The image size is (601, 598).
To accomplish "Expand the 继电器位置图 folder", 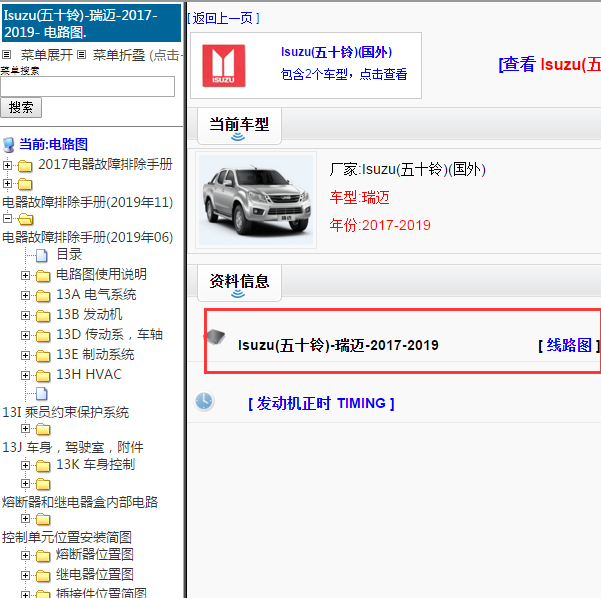I will pos(25,575).
